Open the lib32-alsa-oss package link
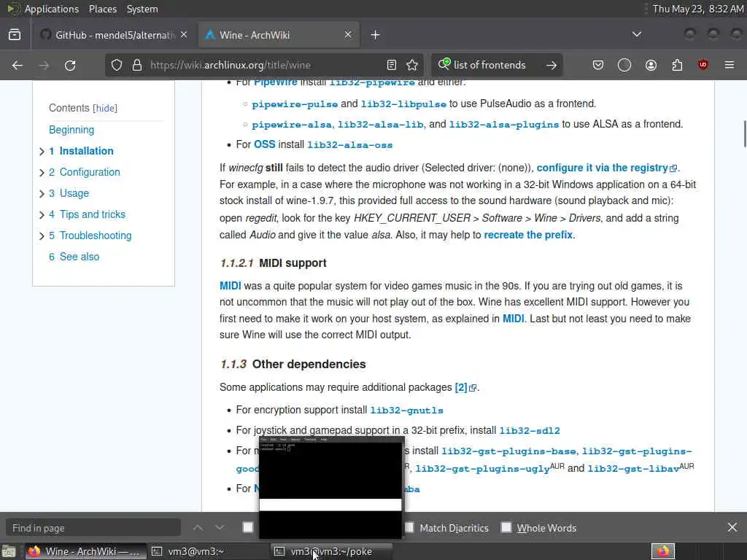This screenshot has height=560, width=747. [349, 145]
